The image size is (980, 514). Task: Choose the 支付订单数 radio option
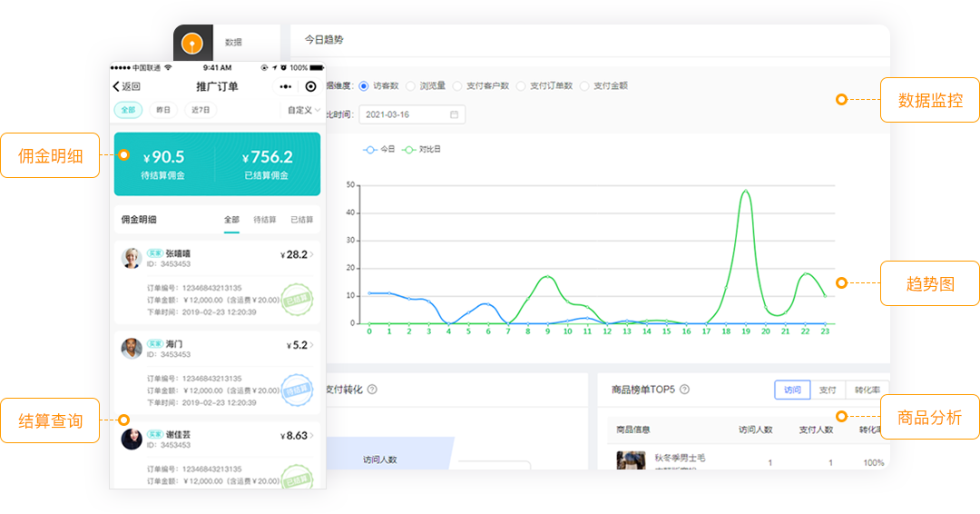pos(521,86)
